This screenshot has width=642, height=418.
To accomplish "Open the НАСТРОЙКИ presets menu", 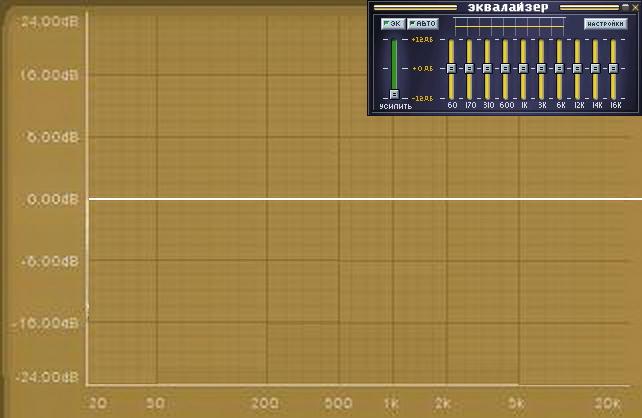I will pos(605,24).
